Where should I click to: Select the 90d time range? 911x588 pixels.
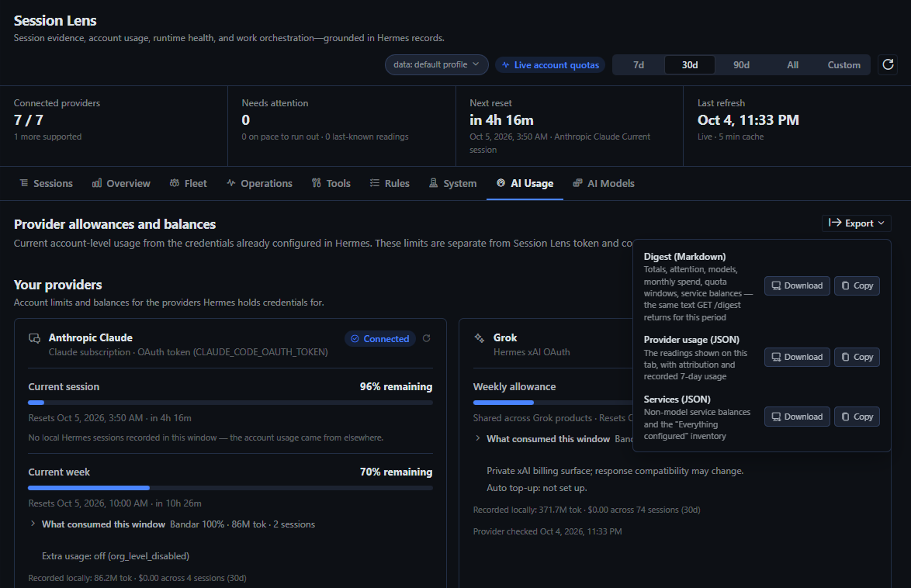[741, 65]
